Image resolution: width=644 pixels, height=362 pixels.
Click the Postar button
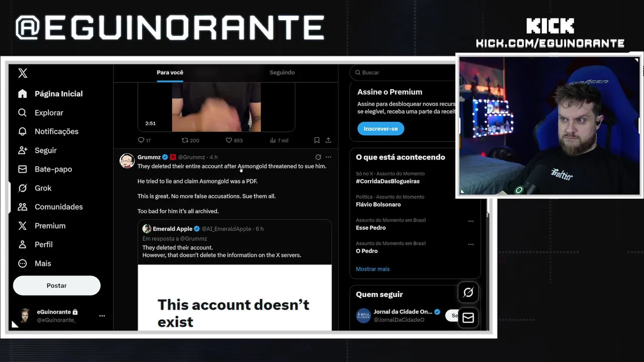coord(57,285)
